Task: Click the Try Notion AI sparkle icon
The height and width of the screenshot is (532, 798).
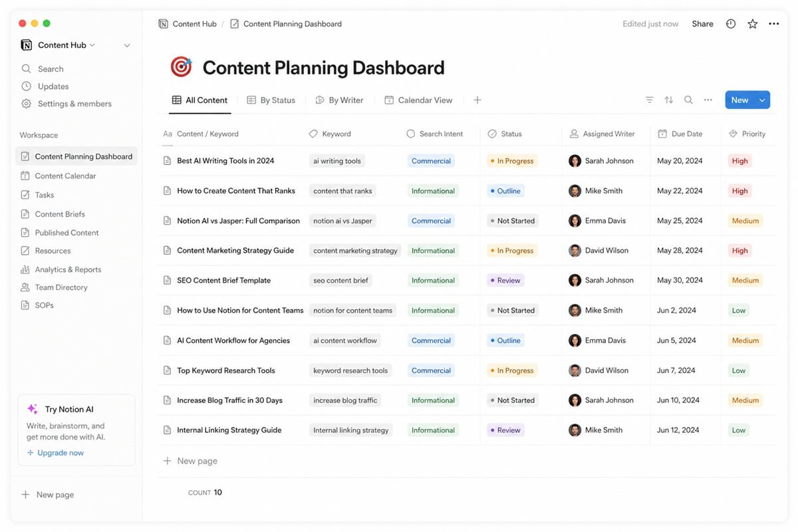Action: click(x=32, y=409)
